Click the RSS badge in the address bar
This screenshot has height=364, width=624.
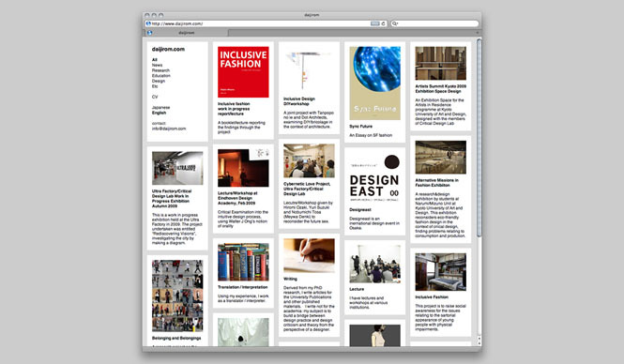tap(374, 23)
